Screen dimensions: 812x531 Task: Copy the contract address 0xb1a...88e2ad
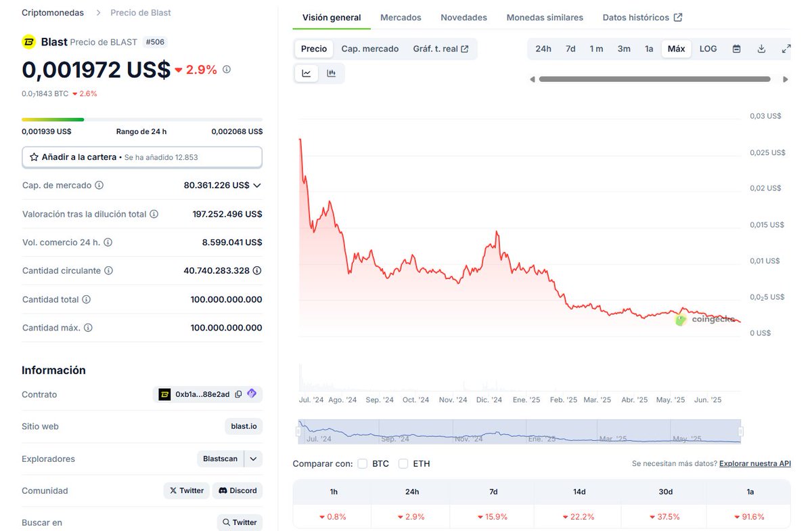(238, 394)
